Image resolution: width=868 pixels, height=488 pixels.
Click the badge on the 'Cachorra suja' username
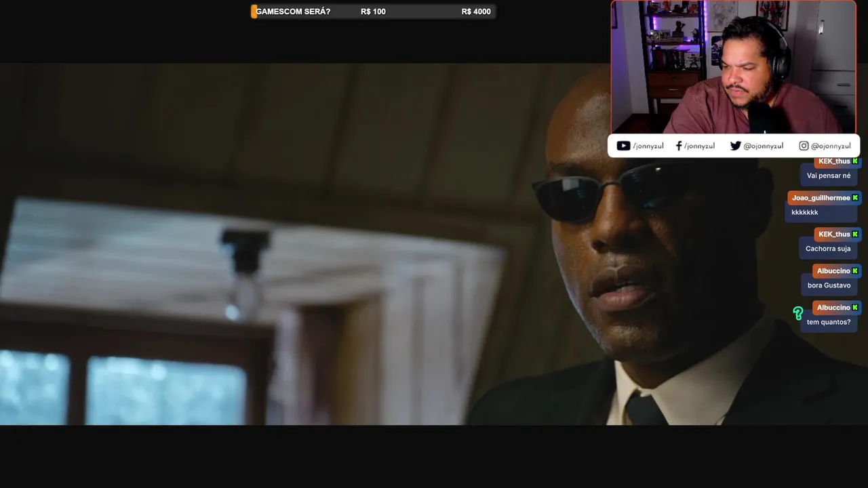pyautogui.click(x=855, y=235)
